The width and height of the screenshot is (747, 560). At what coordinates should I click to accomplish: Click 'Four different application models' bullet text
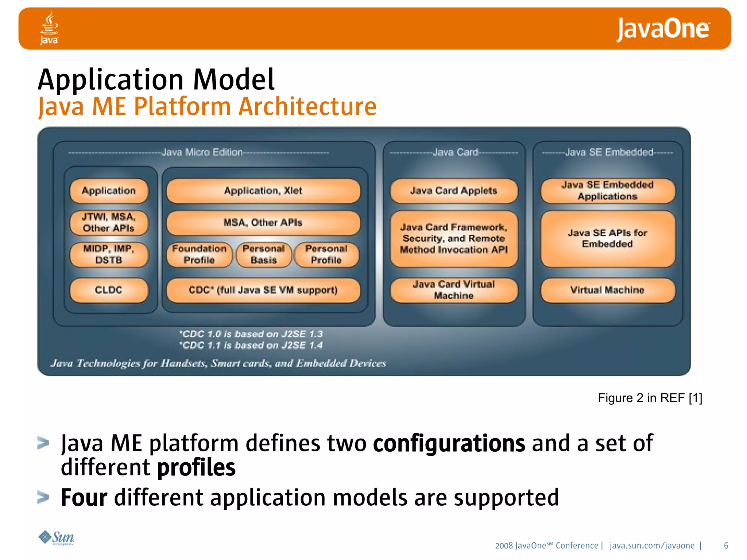pos(310,497)
